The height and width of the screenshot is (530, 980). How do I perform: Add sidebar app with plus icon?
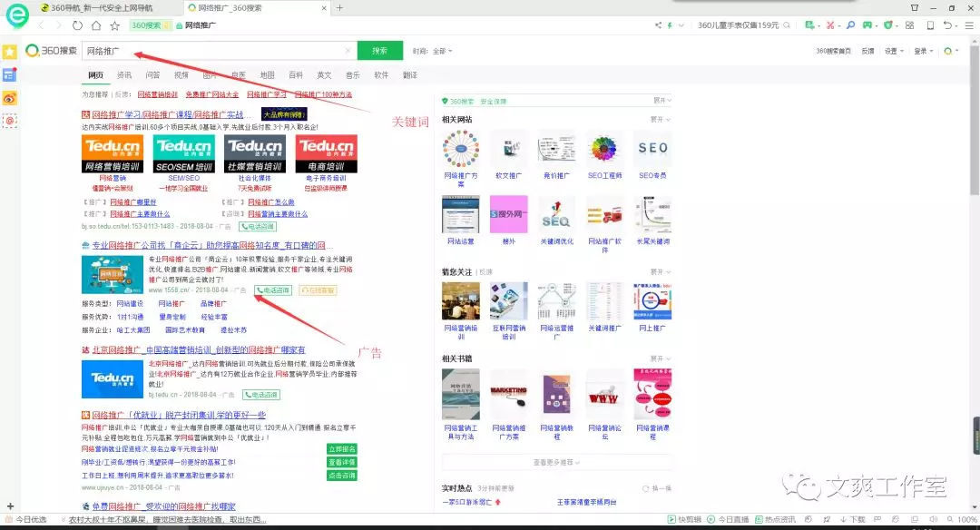pyautogui.click(x=10, y=506)
